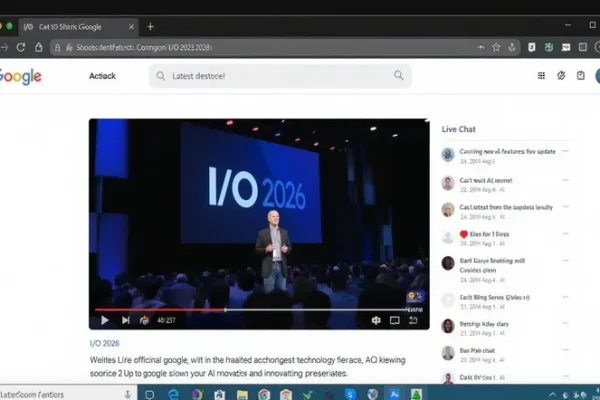Switch video to theater mode

point(395,320)
